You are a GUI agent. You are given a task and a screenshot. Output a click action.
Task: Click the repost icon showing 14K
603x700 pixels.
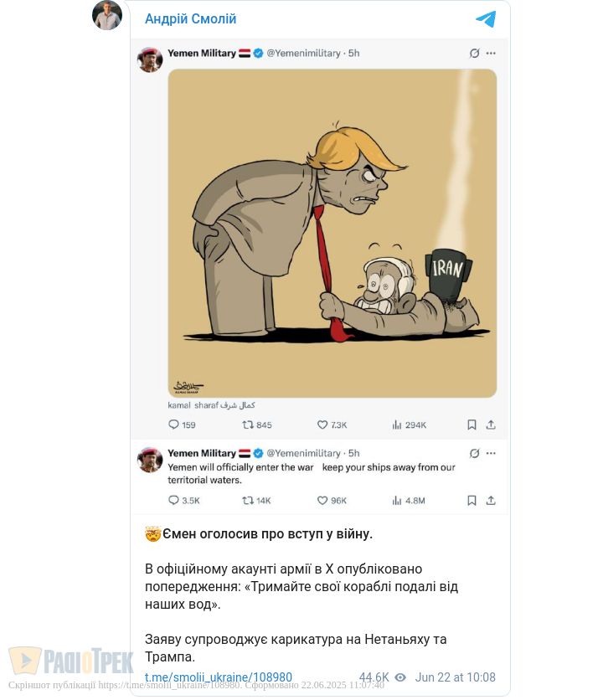pos(247,501)
